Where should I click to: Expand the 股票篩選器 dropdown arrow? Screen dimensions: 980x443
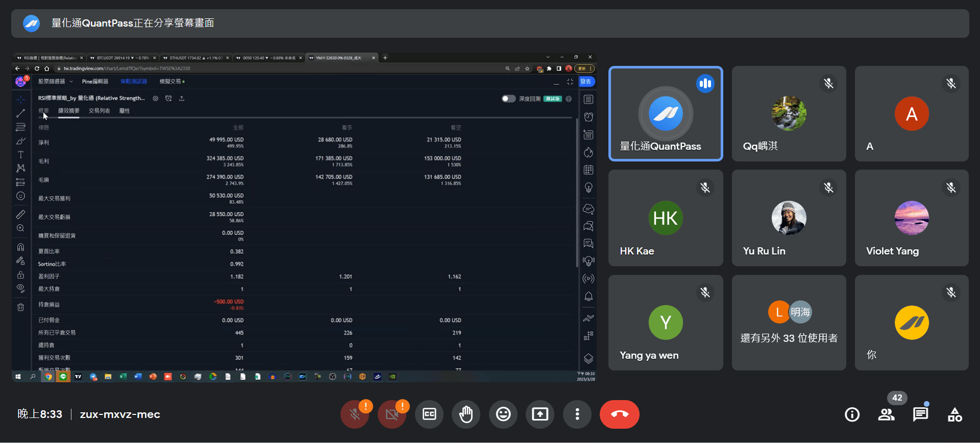(71, 81)
